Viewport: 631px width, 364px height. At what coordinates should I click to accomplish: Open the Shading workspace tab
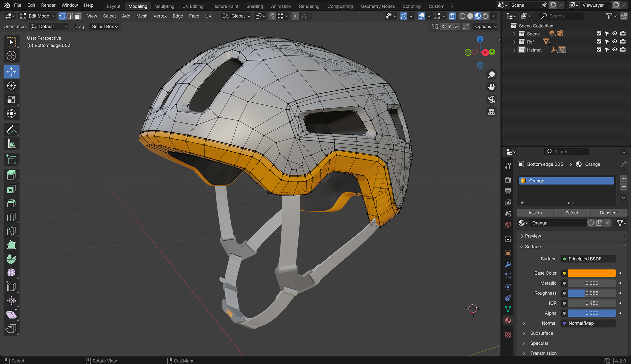[x=254, y=6]
